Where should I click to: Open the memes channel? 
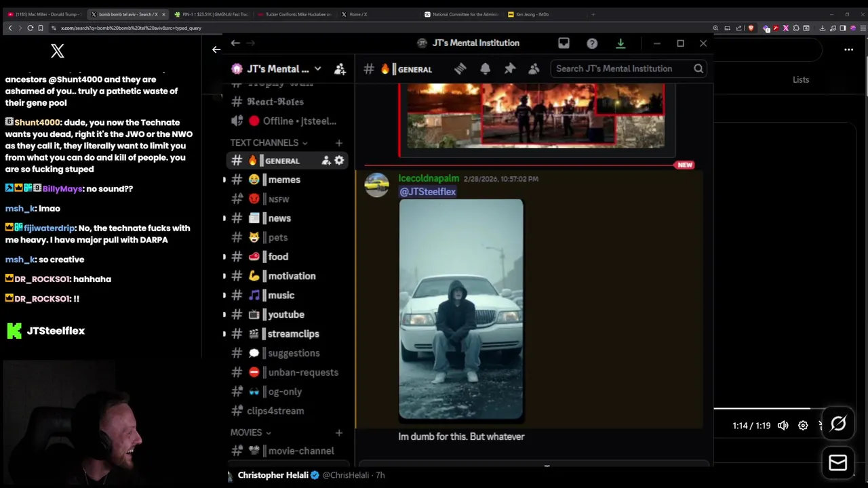point(288,180)
